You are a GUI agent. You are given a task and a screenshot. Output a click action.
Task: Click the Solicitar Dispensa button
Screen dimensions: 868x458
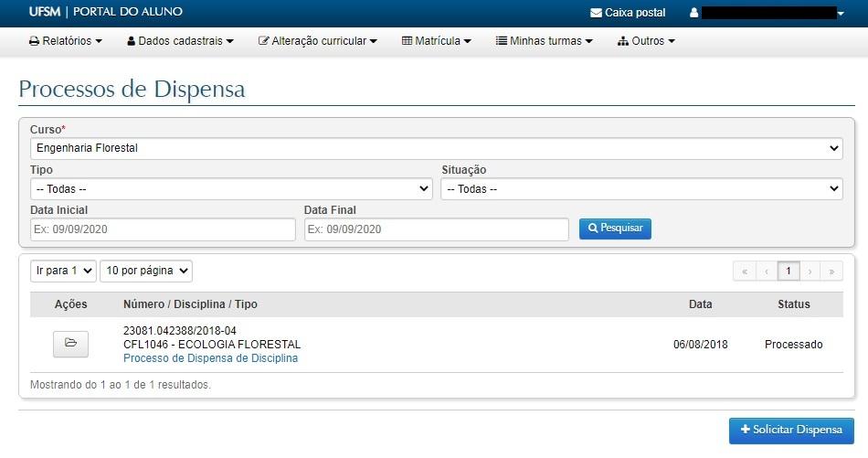point(791,430)
